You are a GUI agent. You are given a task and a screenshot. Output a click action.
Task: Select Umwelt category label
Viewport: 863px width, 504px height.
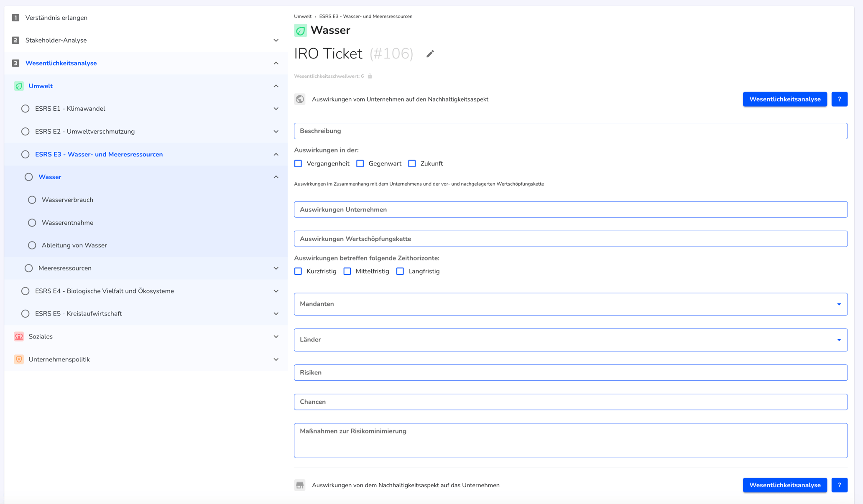[41, 86]
